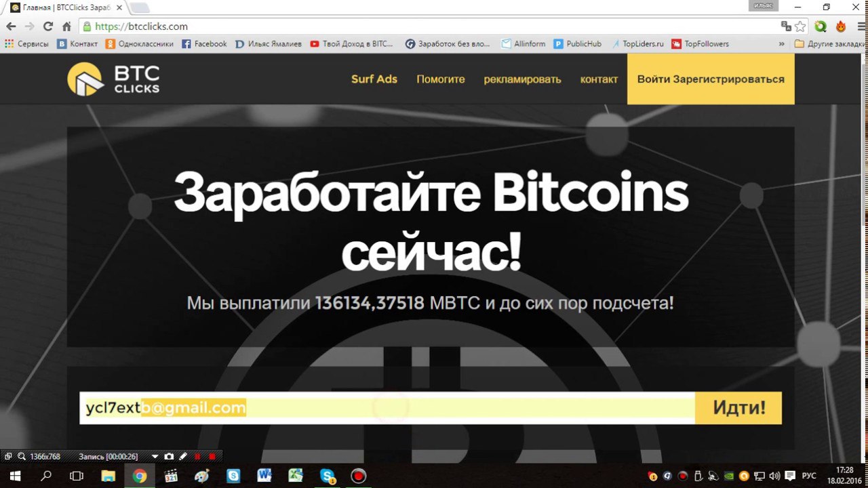Open the Заработок без вло bookmark

448,44
